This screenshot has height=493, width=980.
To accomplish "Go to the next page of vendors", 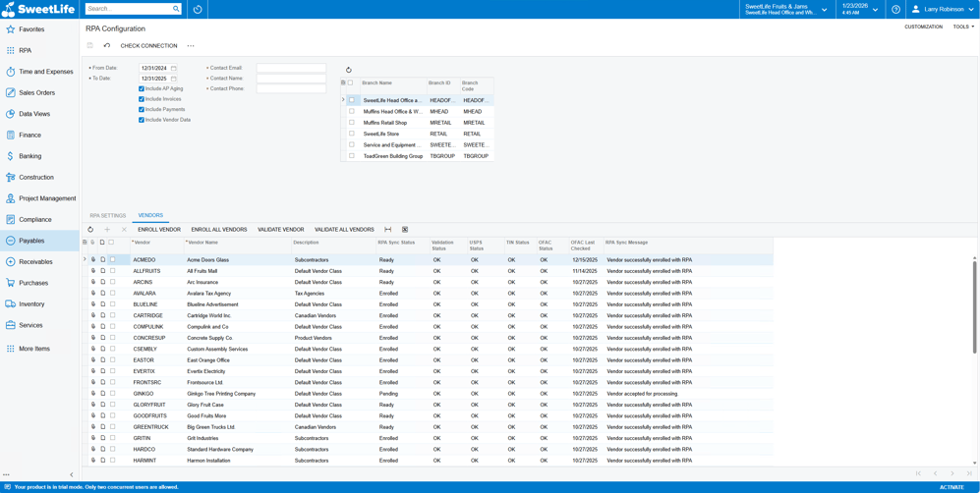I will coord(952,473).
